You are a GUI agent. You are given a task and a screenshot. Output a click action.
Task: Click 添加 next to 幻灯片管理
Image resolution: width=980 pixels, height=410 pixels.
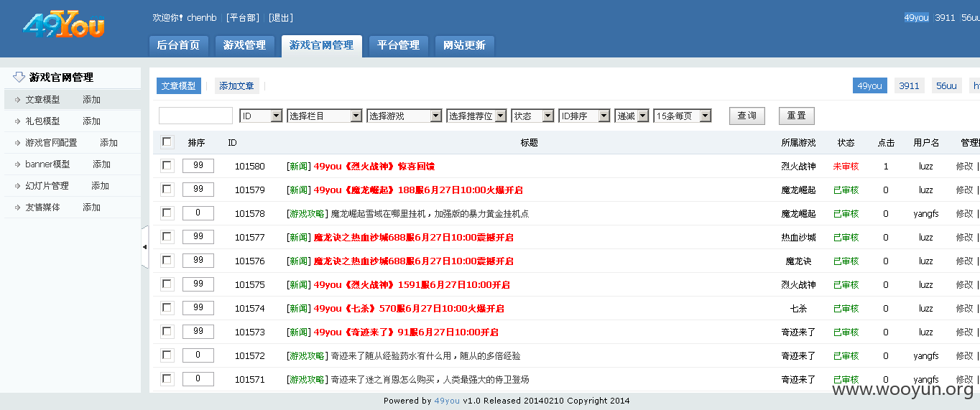point(100,186)
